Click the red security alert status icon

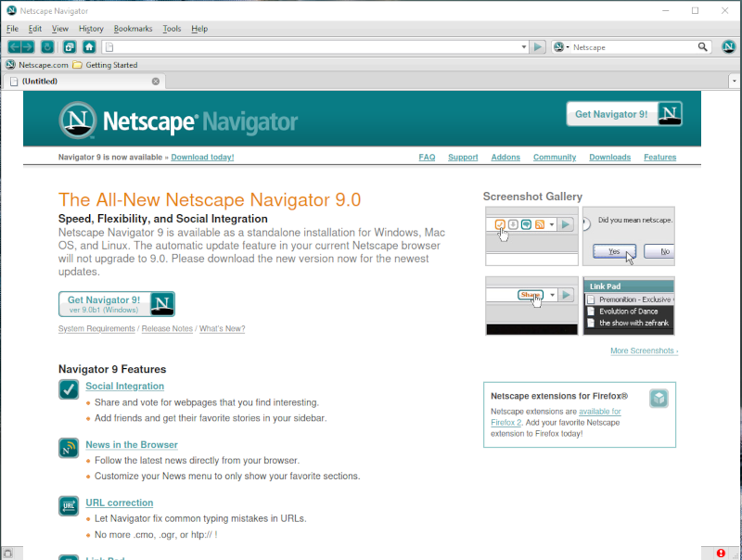(721, 553)
